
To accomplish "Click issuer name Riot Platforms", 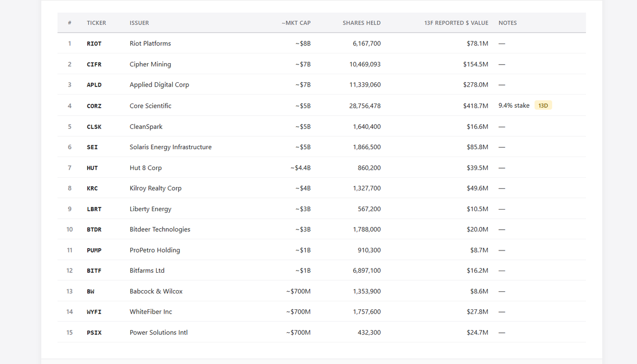I will (150, 44).
